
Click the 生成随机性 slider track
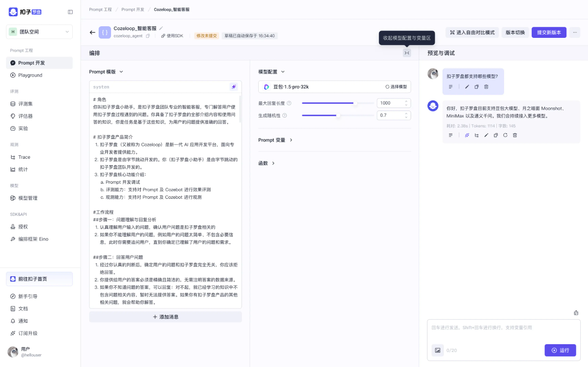tap(337, 115)
